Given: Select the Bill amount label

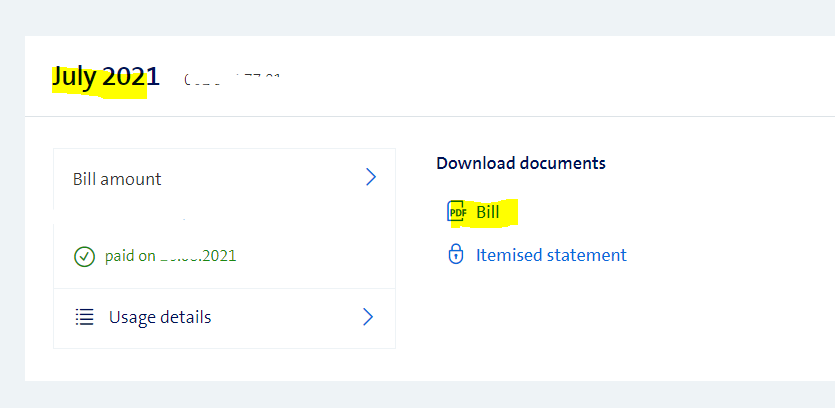Looking at the screenshot, I should tap(117, 179).
